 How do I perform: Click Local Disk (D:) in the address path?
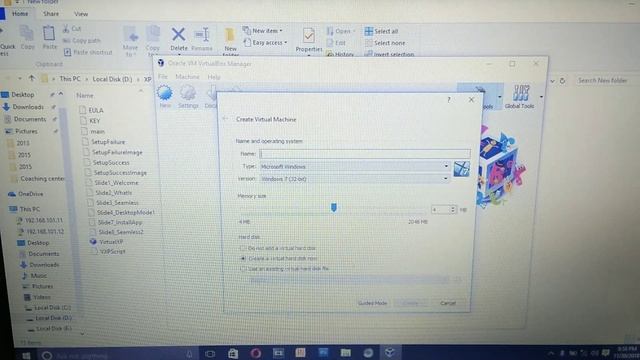[x=112, y=79]
